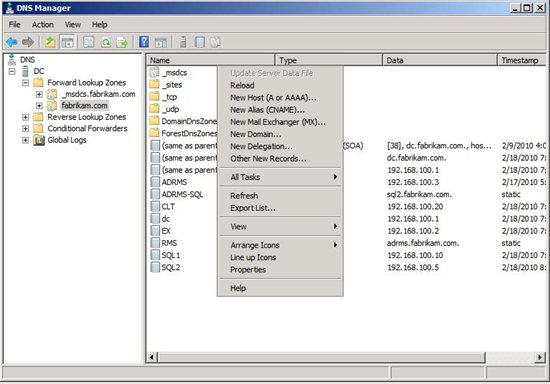Viewport: 550px width, 384px height.
Task: Select Refresh in context menu
Action: coord(280,196)
